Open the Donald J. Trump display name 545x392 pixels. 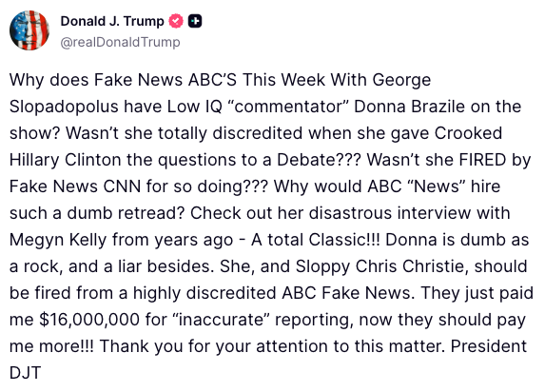(x=112, y=21)
